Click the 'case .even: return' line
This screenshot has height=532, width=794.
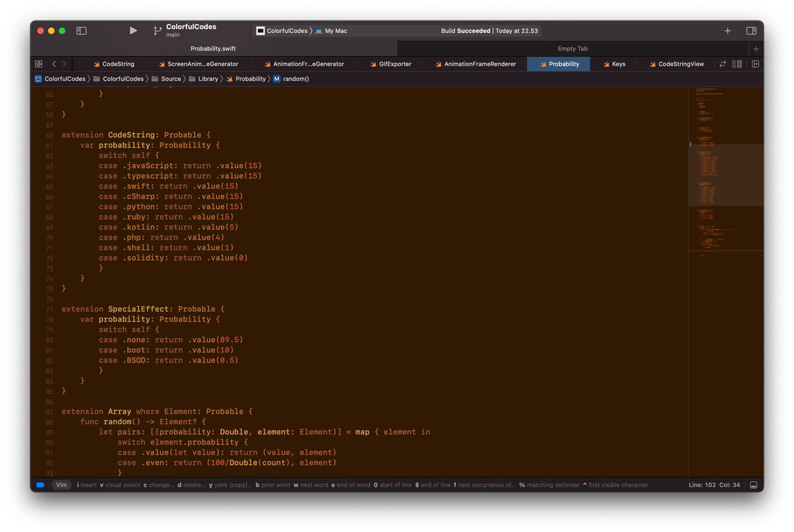coord(227,463)
